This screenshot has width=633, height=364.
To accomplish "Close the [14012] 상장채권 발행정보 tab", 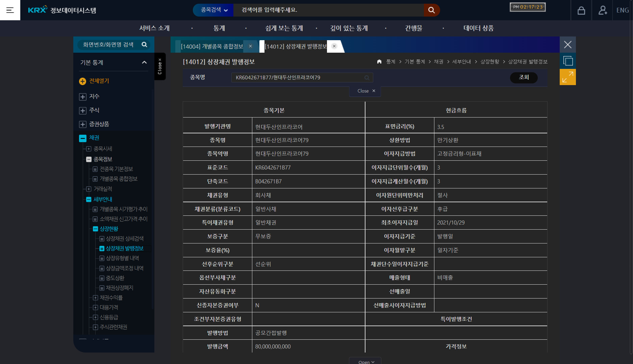I will click(334, 46).
